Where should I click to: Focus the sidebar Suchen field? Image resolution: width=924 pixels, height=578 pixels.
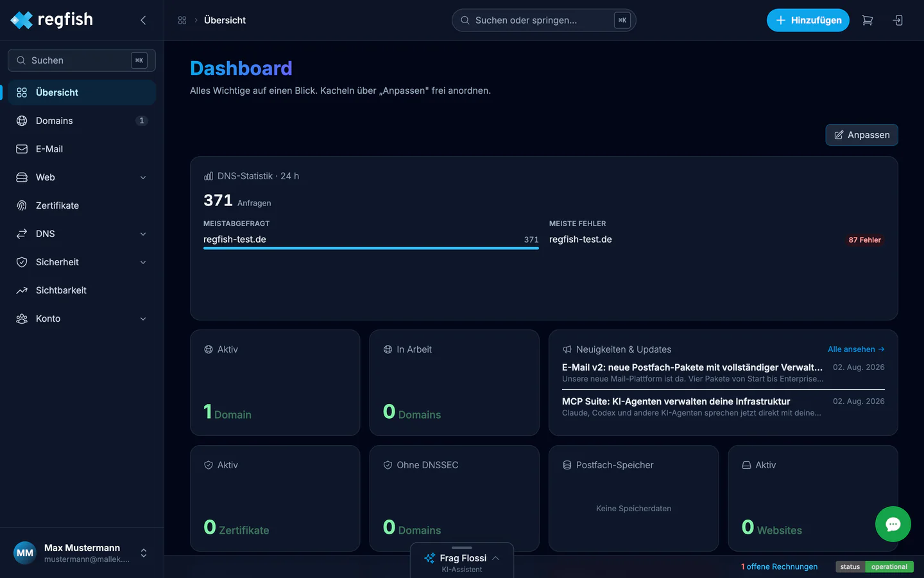81,60
